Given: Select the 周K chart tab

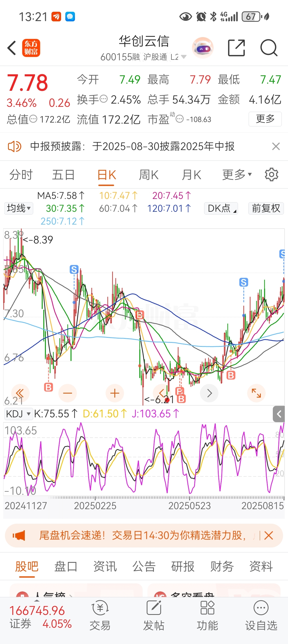Looking at the screenshot, I should (149, 175).
